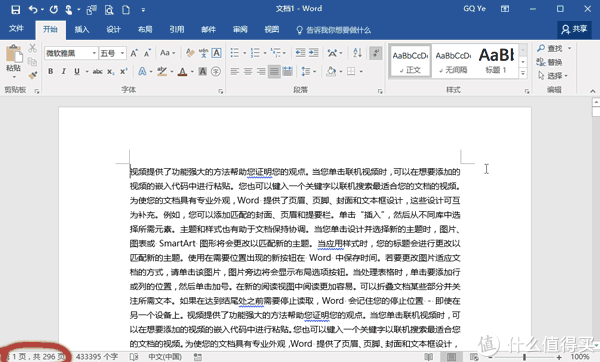Click the spelling proofing icon in status bar
Viewport: 600px width, 362px height.
pyautogui.click(x=134, y=357)
